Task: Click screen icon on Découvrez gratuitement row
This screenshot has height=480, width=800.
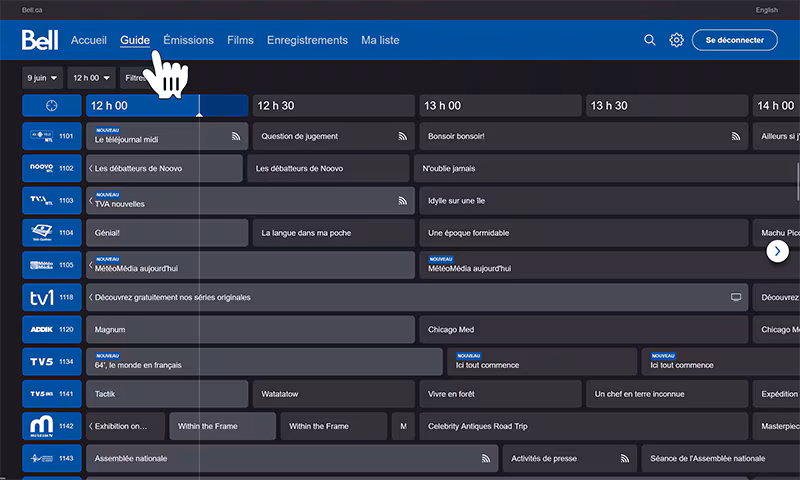Action: point(736,297)
